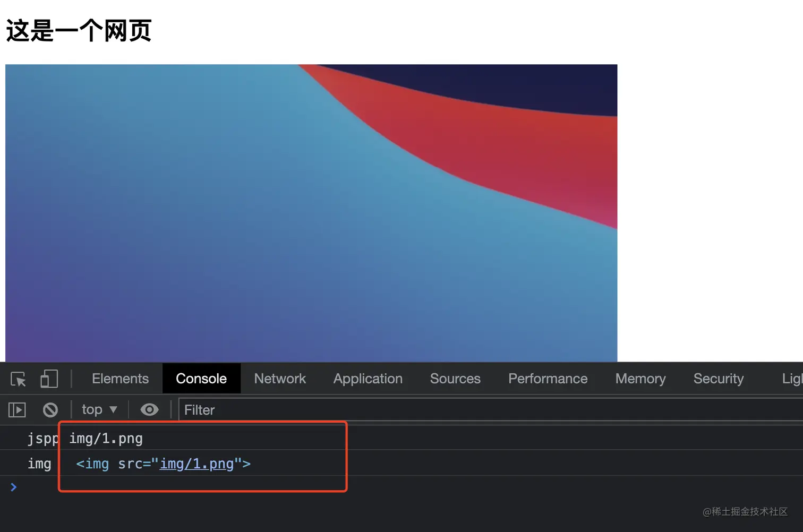Image resolution: width=803 pixels, height=532 pixels.
Task: Open the top context dropdown
Action: pos(99,410)
